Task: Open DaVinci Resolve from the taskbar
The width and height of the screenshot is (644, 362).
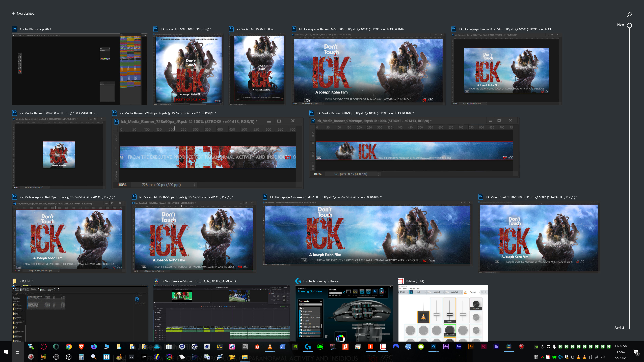Action: [x=509, y=346]
